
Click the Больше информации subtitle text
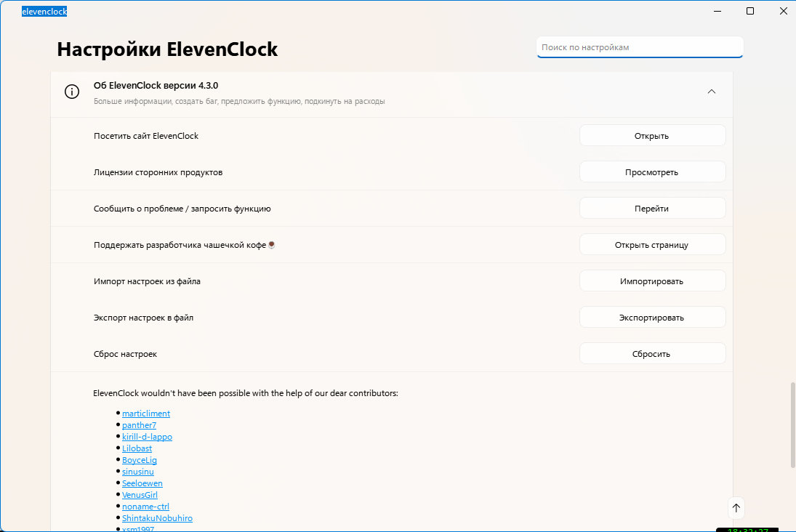[239, 102]
